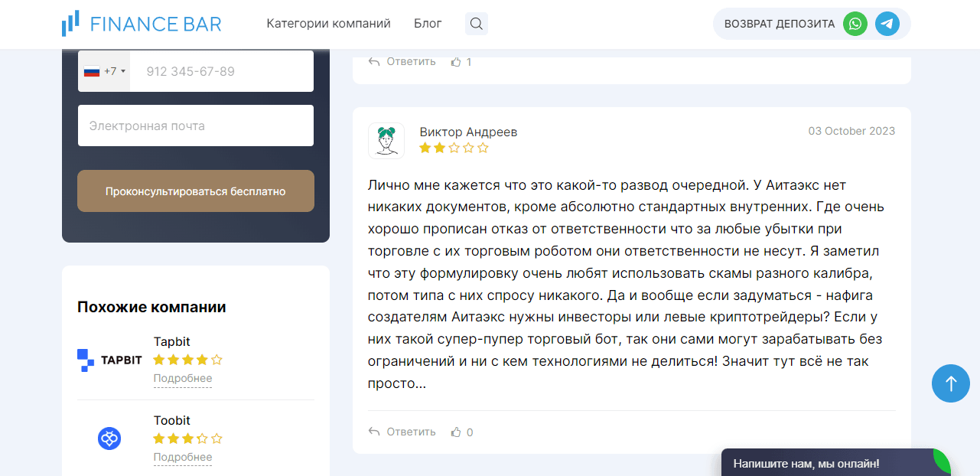This screenshot has width=980, height=476.
Task: Click the thumbs-up on the top review
Action: tap(454, 61)
